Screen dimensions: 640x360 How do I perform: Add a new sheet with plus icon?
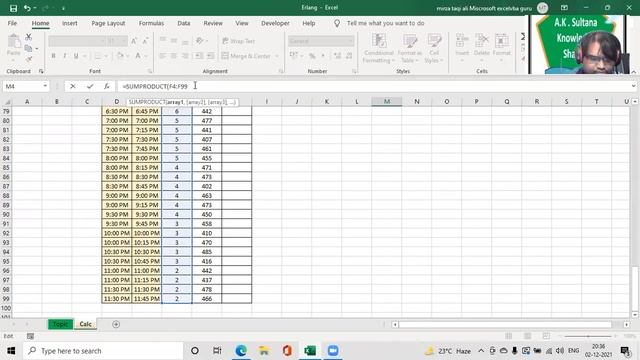point(116,324)
